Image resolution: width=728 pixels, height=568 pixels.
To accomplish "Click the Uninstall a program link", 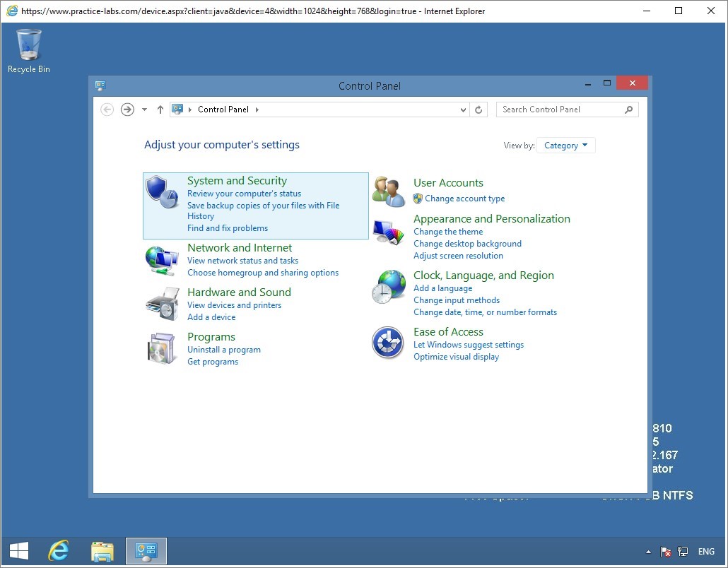I will point(223,350).
